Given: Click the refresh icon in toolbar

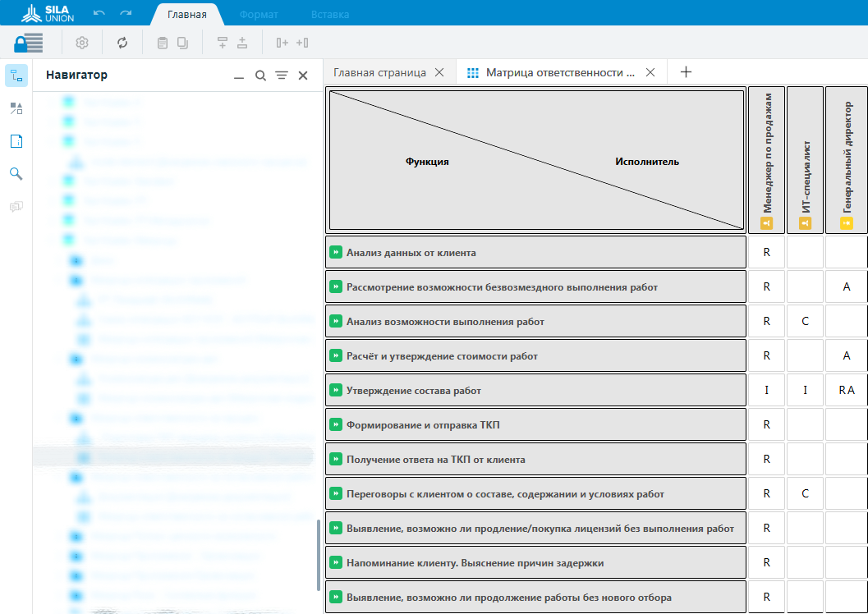Looking at the screenshot, I should [122, 43].
